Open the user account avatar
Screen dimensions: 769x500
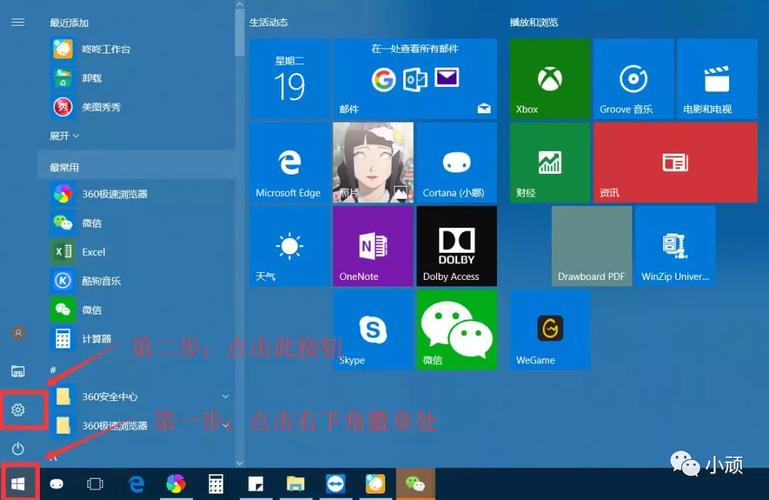[18, 333]
